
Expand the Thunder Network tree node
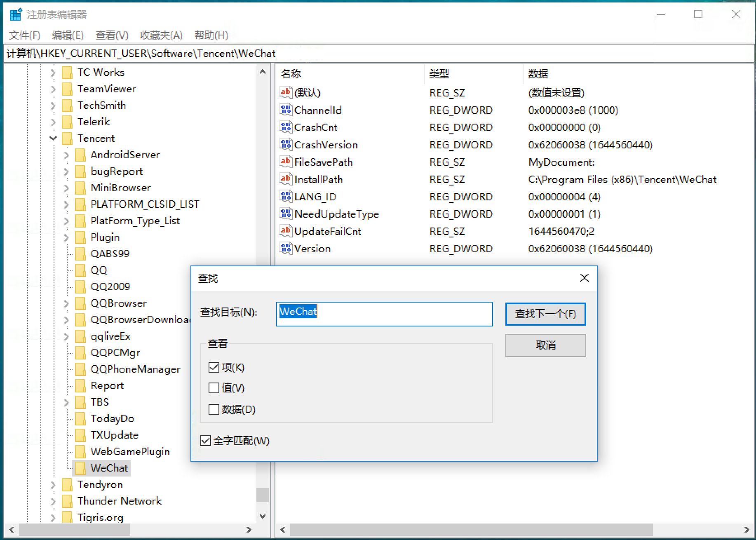(x=53, y=501)
